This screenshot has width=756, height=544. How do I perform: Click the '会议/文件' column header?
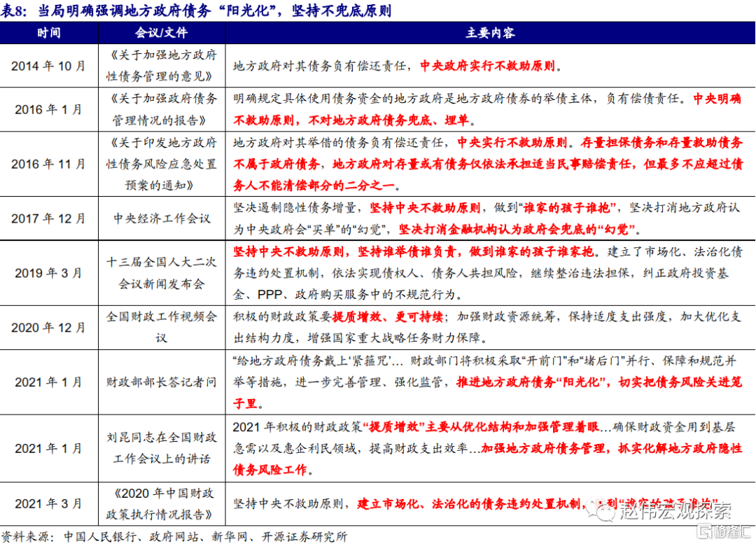pyautogui.click(x=161, y=33)
